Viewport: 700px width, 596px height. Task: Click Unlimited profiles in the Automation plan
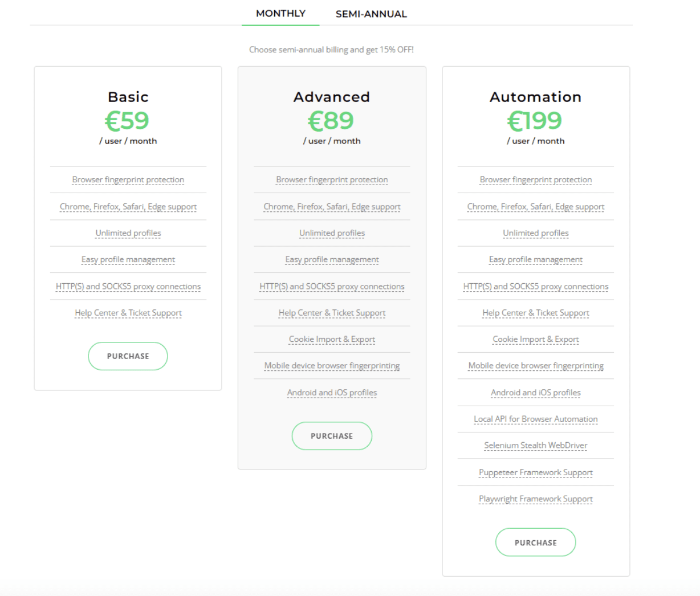coord(535,233)
